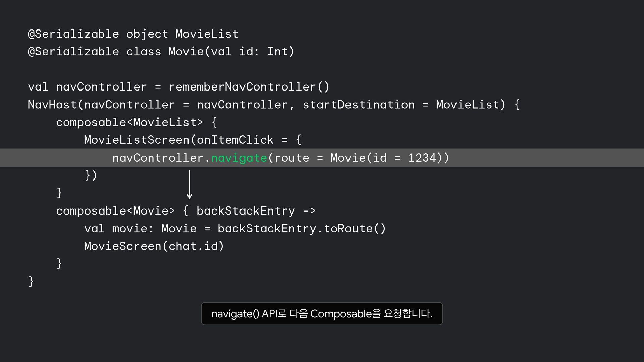Click the green navigate method name
The height and width of the screenshot is (362, 644).
(x=239, y=158)
